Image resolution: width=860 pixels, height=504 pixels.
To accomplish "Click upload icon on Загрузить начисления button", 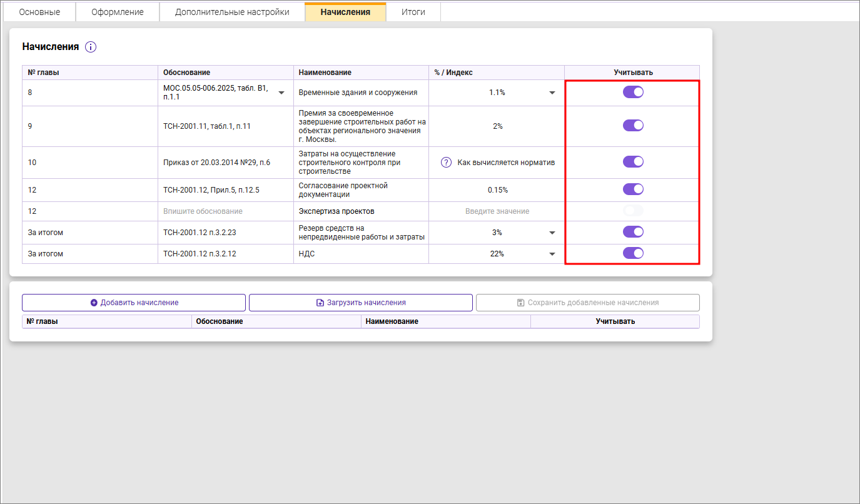I will [x=320, y=303].
